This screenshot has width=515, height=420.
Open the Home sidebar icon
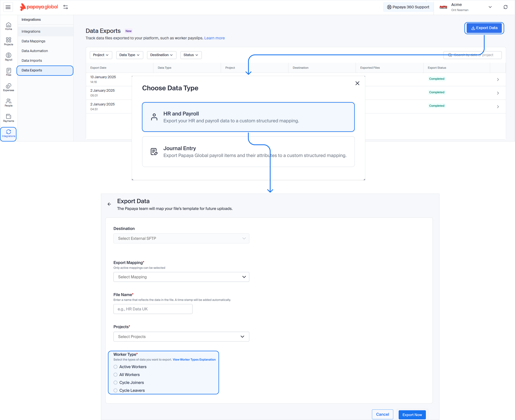(x=9, y=26)
